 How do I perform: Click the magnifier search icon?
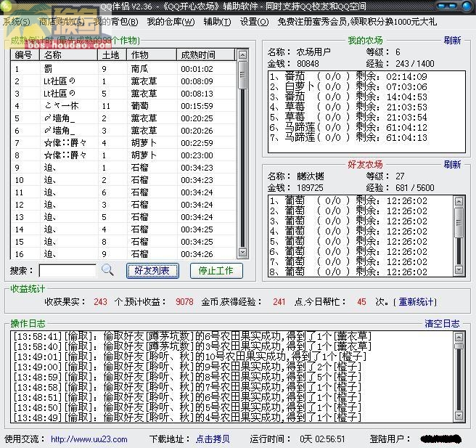coord(107,269)
